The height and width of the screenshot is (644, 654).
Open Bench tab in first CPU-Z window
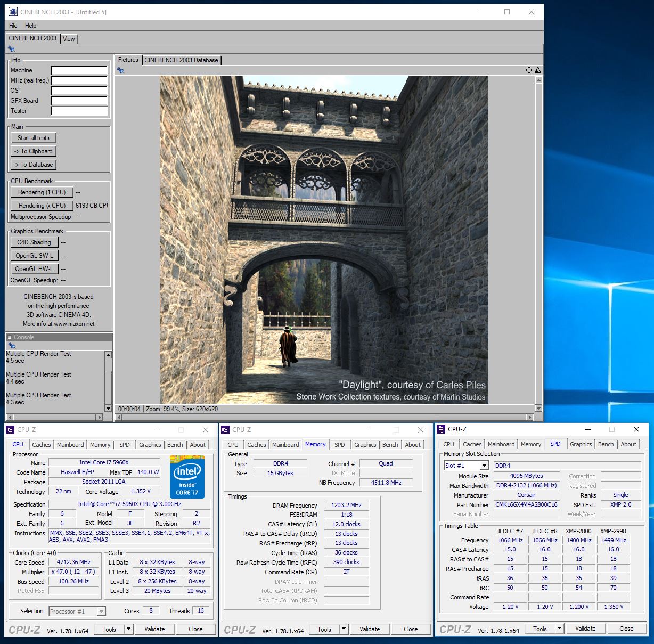click(x=175, y=445)
